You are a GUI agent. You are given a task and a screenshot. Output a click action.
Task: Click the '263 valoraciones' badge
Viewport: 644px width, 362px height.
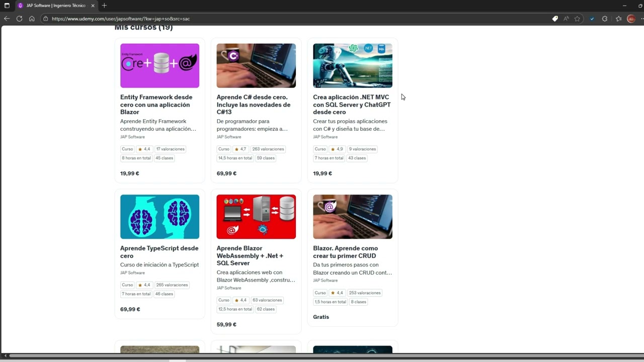click(268, 149)
